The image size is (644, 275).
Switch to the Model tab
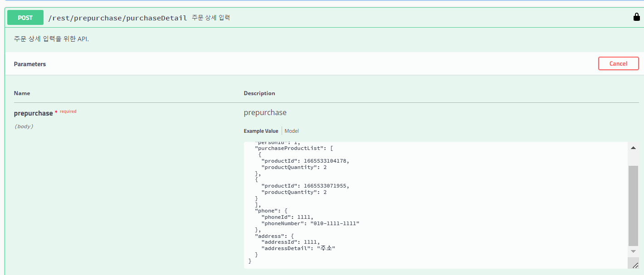[291, 131]
